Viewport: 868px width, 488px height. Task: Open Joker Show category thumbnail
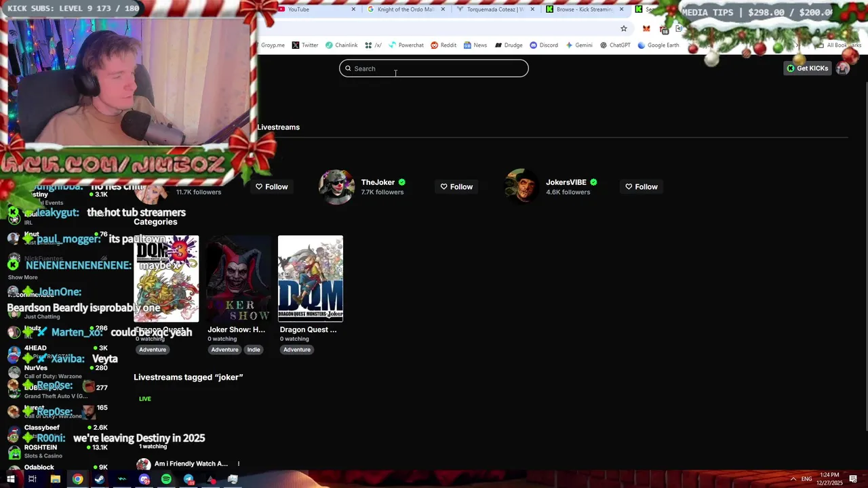[238, 279]
